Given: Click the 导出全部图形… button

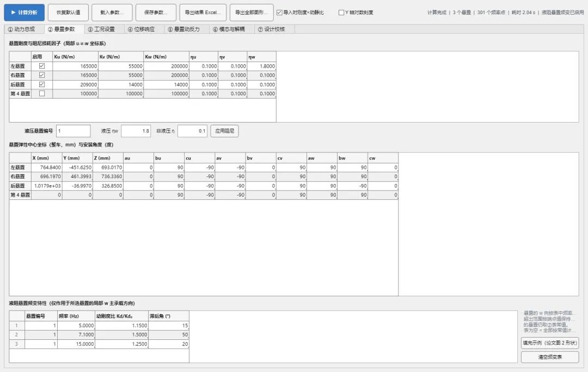Looking at the screenshot, I should [252, 13].
